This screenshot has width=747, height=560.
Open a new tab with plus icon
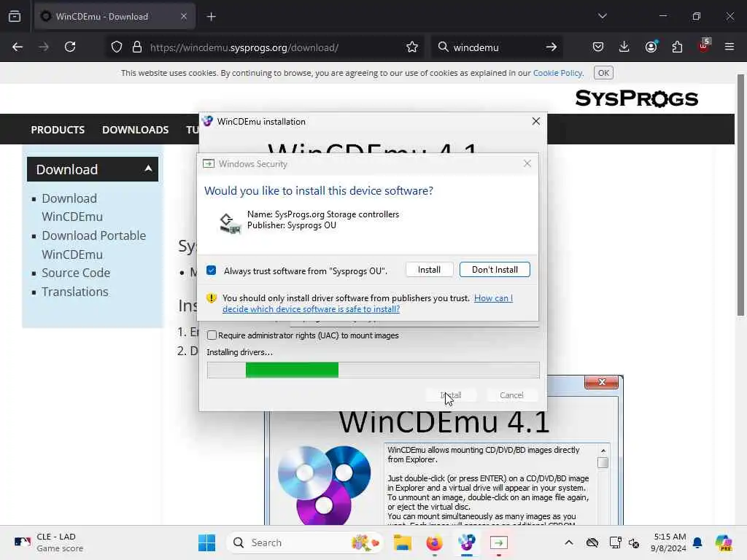click(211, 17)
